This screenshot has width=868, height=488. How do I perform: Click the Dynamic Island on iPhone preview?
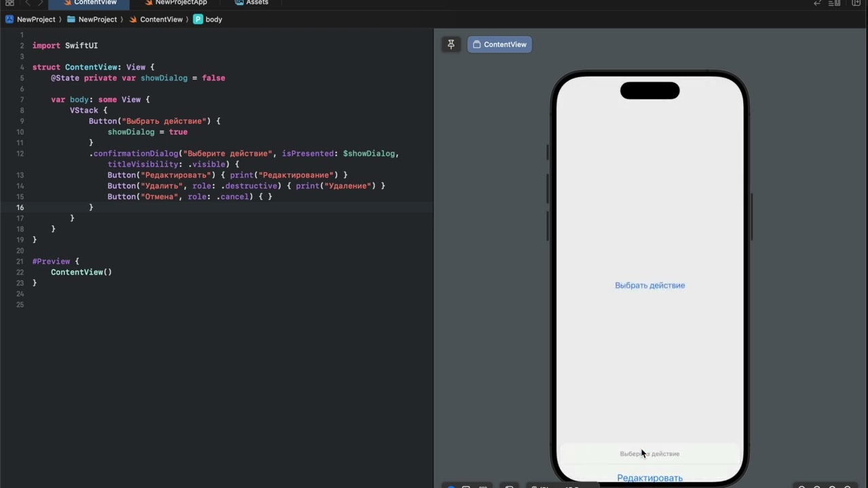click(x=650, y=91)
